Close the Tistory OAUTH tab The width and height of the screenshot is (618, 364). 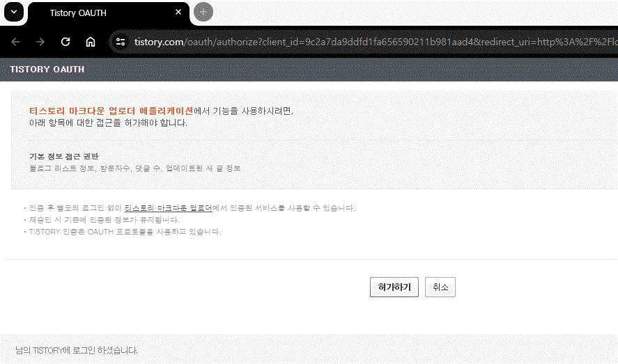178,13
